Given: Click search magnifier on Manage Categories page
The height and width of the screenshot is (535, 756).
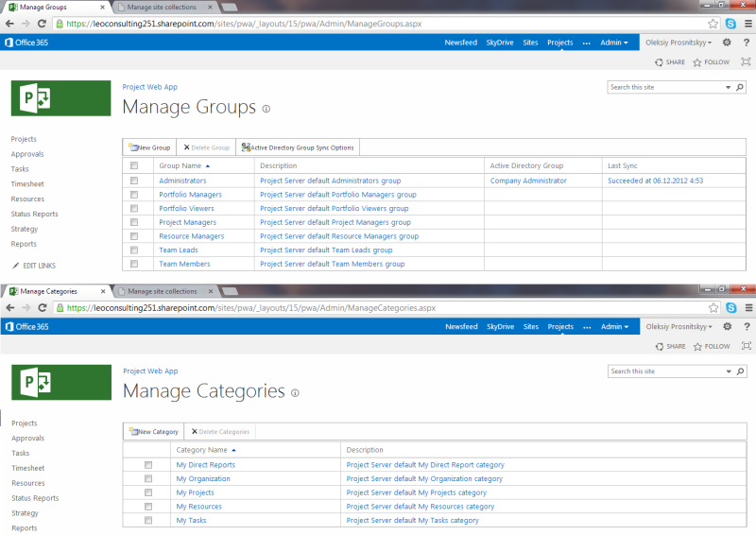Looking at the screenshot, I should pyautogui.click(x=741, y=371).
